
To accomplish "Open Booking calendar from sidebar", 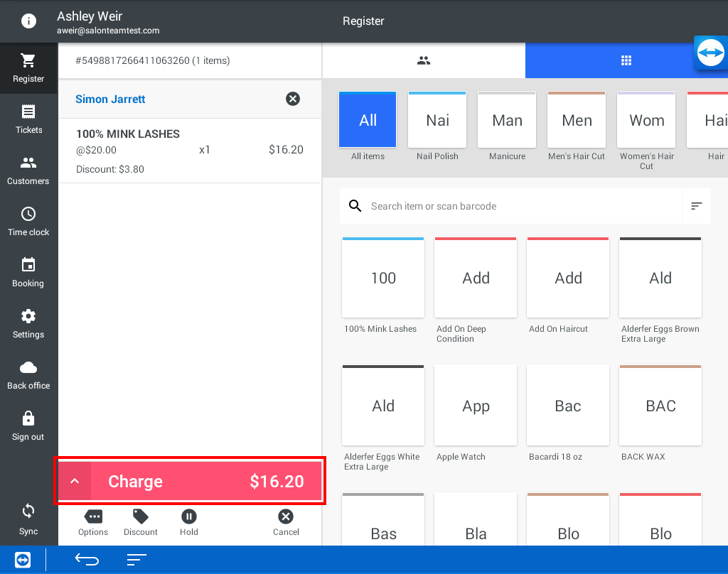I will [x=28, y=272].
